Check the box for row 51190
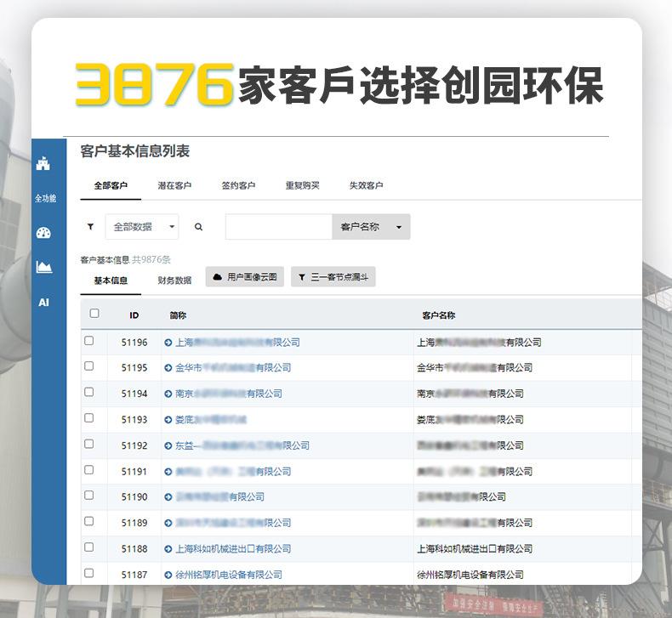The image size is (672, 618). pos(88,495)
